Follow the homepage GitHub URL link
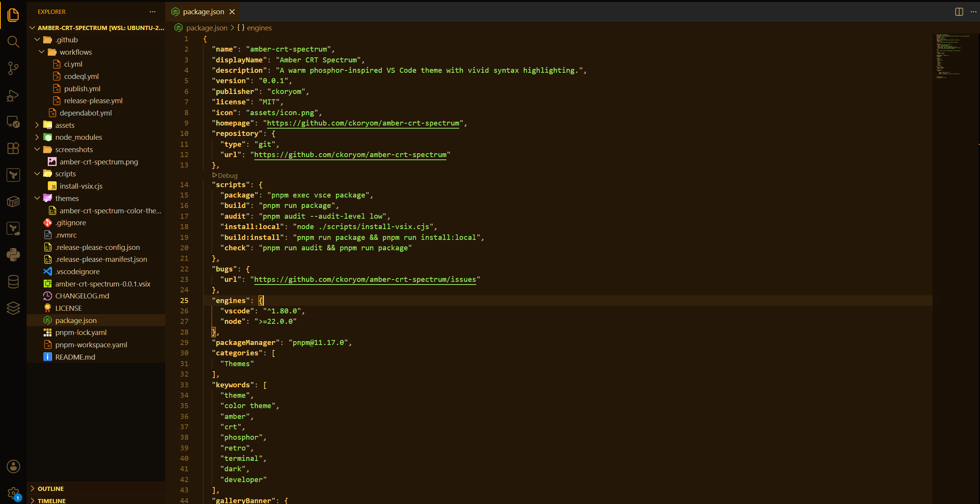Screen dimensions: 980x504 tap(363, 123)
